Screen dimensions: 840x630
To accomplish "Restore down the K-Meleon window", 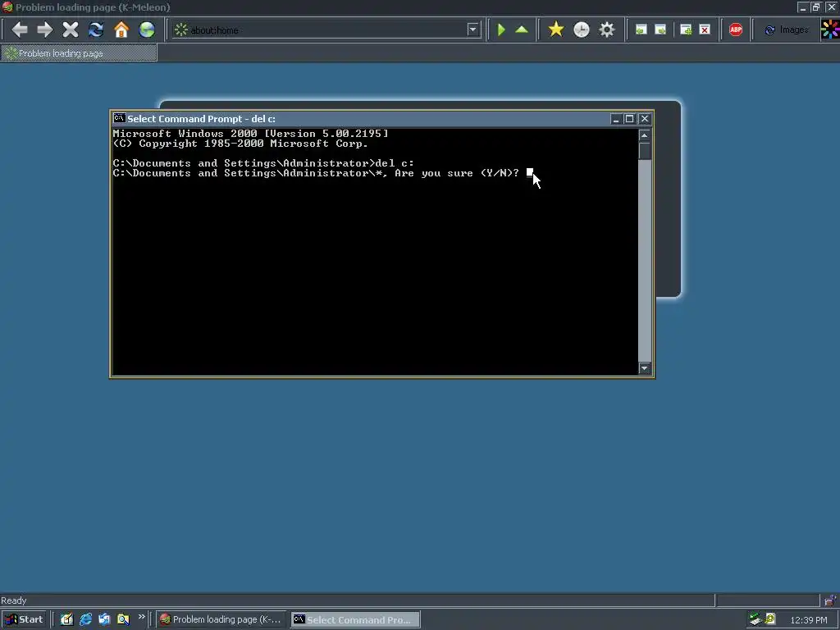I will click(x=816, y=7).
